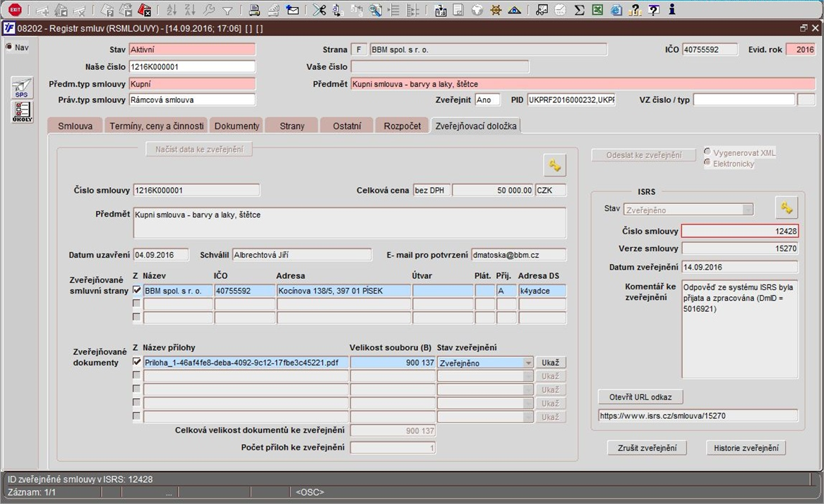Click the key icon above Celková cena
This screenshot has width=824, height=504.
coord(554,166)
